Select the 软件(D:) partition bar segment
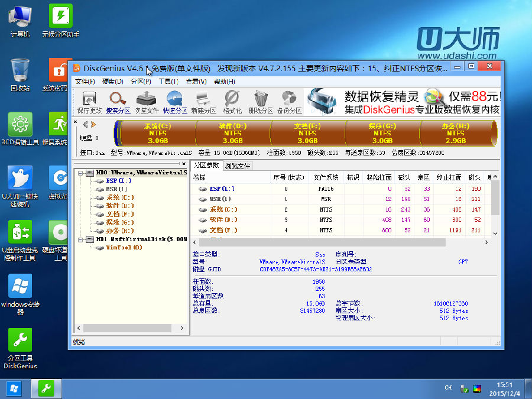Screen dimensions: 532x399 pos(233,133)
